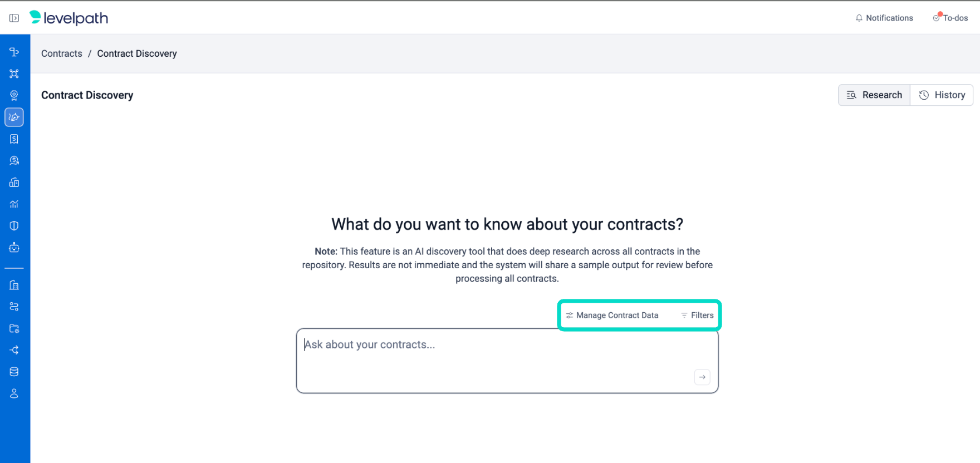
Task: Toggle the sidebar panel collapse button
Action: [x=14, y=18]
